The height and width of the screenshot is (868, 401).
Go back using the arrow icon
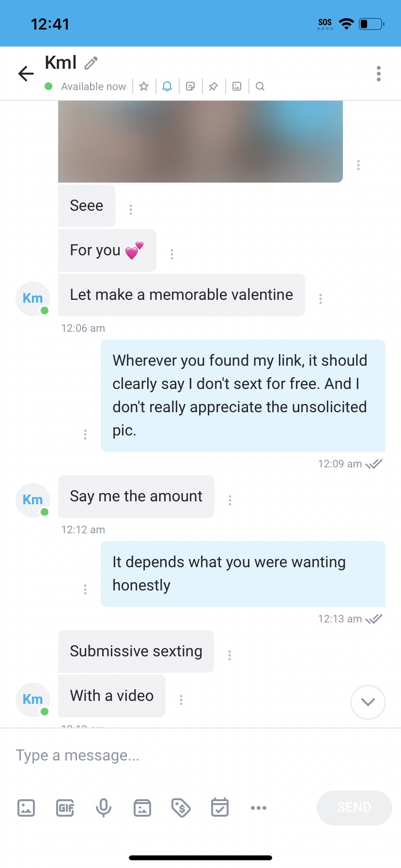(26, 74)
